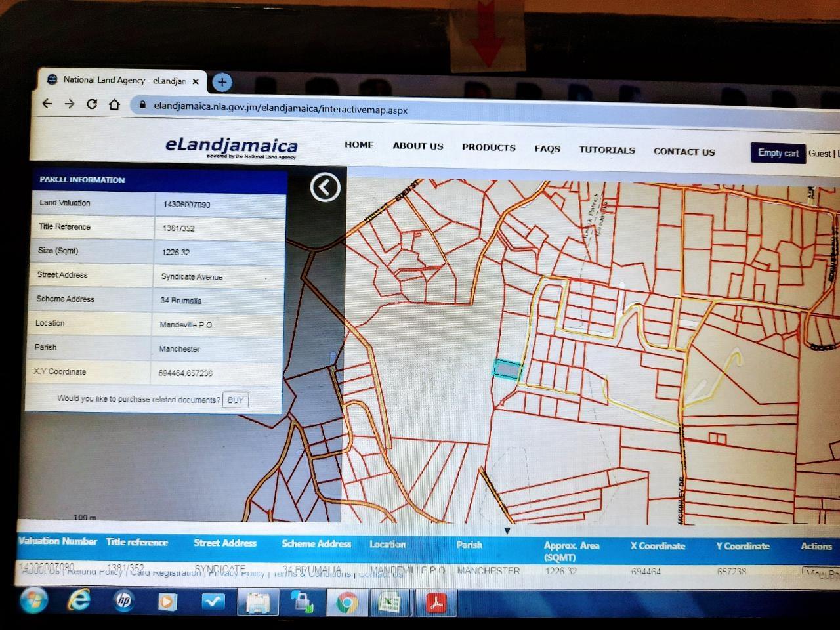The height and width of the screenshot is (630, 840).
Task: Open Adobe Reader from the taskbar
Action: pos(436,602)
